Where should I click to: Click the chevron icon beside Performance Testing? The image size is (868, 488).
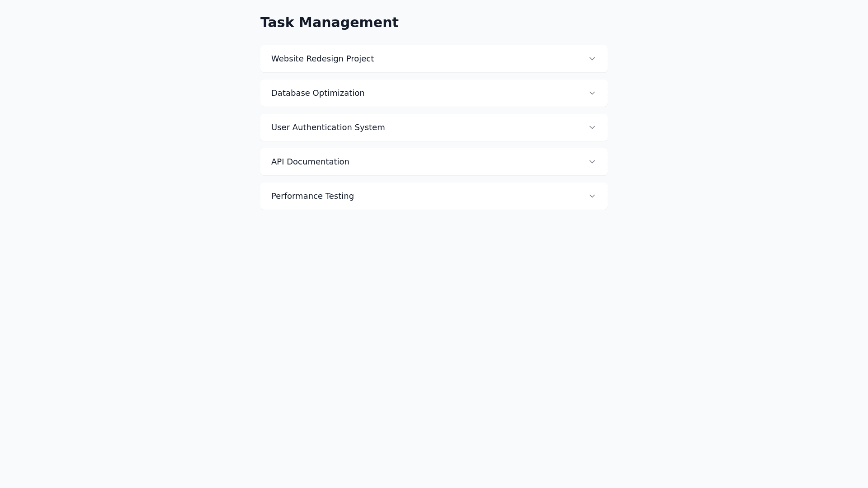click(592, 196)
